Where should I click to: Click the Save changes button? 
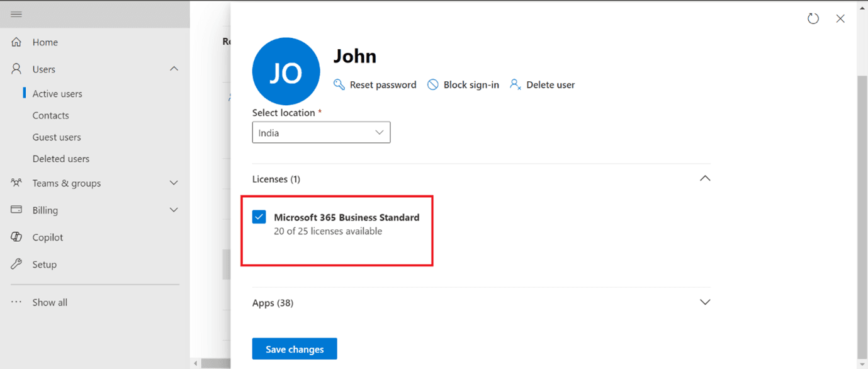point(294,348)
